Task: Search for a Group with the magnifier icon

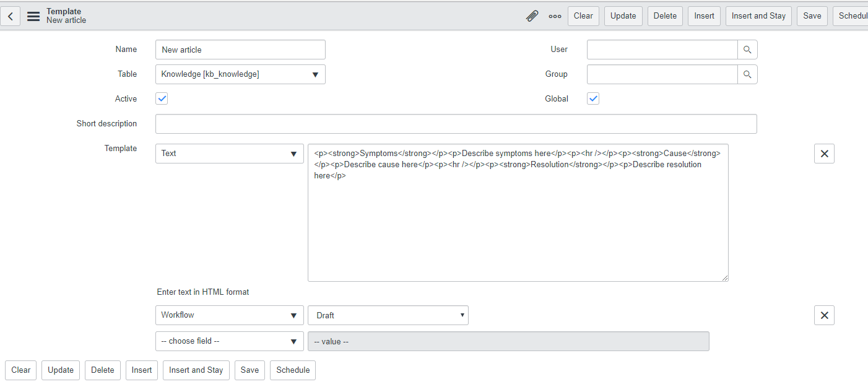Action: [747, 74]
